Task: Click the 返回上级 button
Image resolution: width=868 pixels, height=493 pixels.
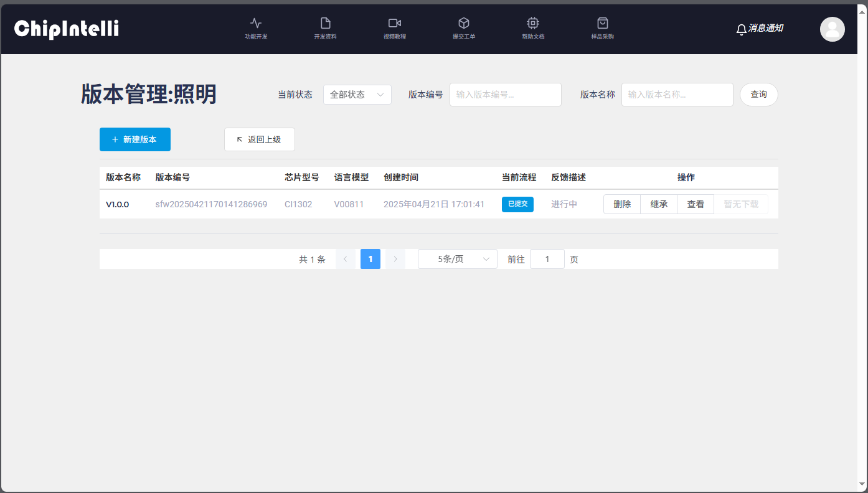Action: (x=260, y=139)
